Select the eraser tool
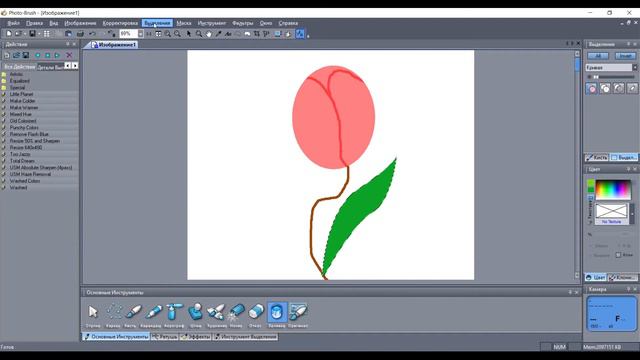Screen dimensions: 640x360 [256, 312]
